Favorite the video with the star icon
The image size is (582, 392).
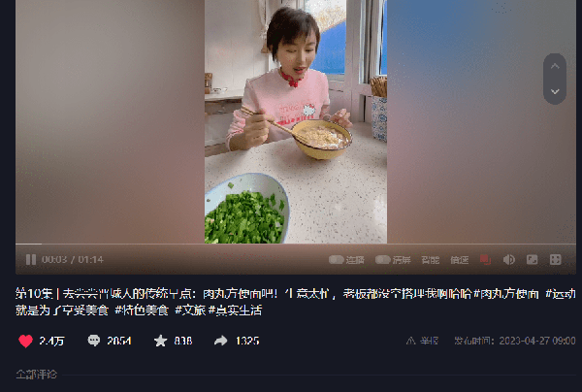tap(160, 341)
